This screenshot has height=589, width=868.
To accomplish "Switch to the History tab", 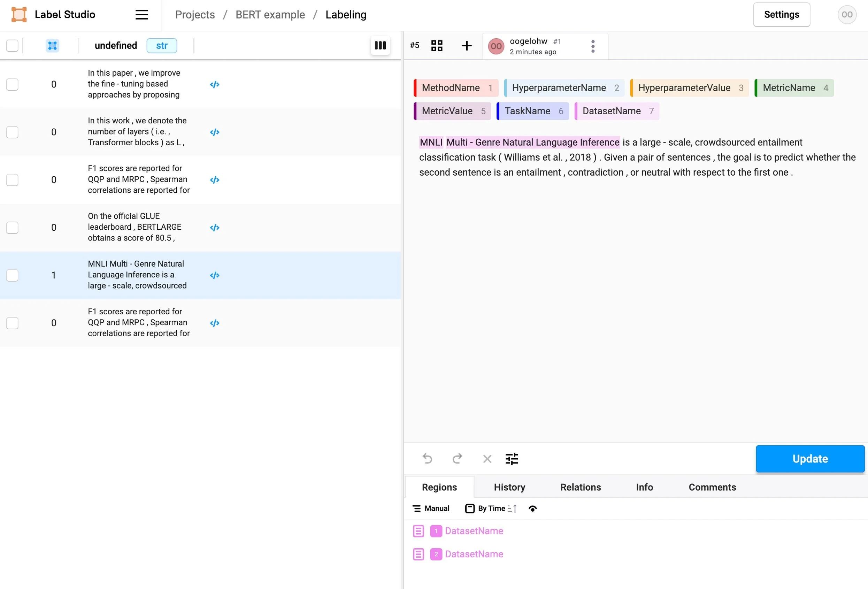I will pos(509,487).
